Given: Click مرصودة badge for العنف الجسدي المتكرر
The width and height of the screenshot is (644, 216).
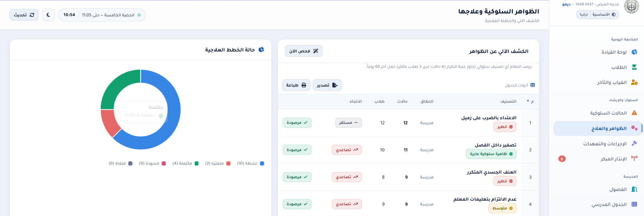Looking at the screenshot, I should point(297,177).
